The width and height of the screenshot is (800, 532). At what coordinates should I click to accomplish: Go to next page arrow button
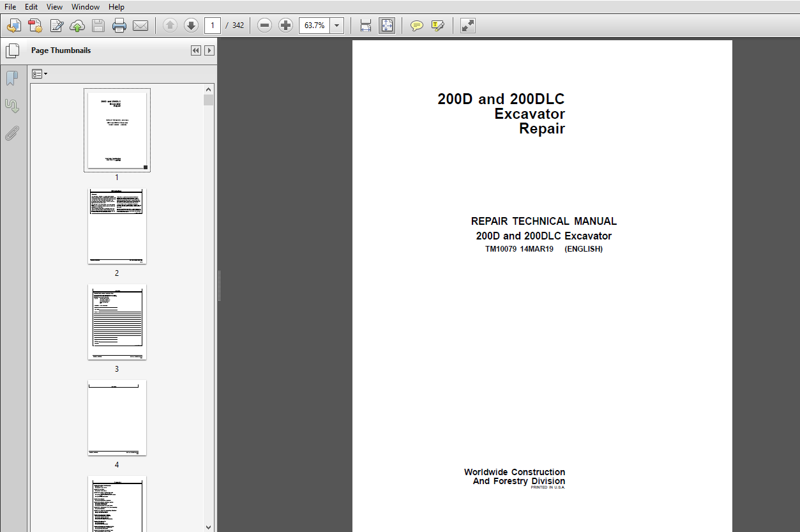click(x=191, y=26)
